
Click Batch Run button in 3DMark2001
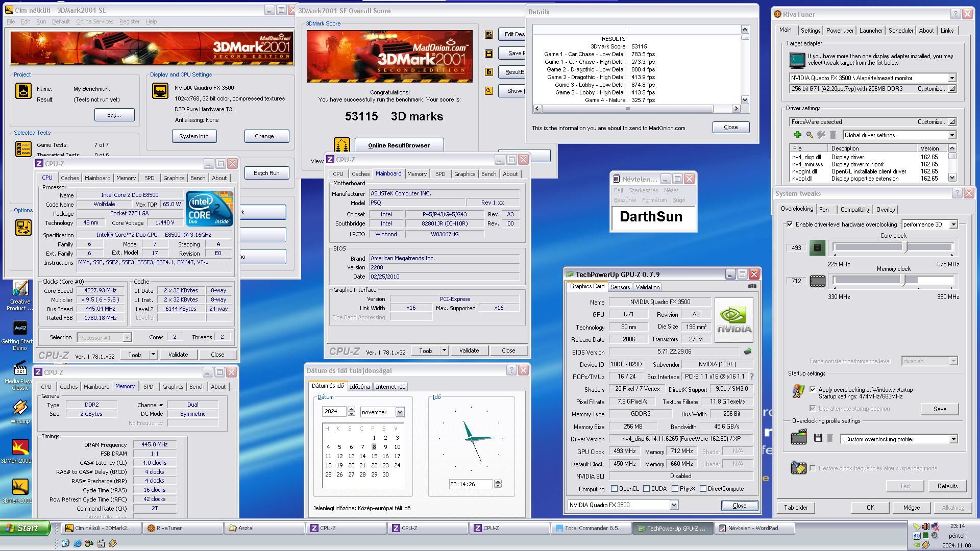(266, 173)
